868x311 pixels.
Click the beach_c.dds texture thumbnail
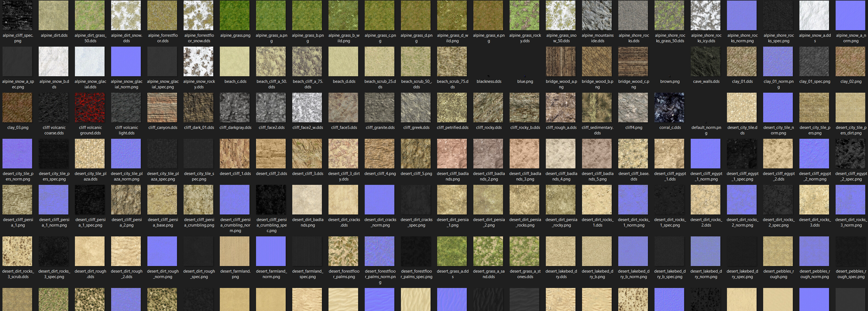(x=235, y=62)
